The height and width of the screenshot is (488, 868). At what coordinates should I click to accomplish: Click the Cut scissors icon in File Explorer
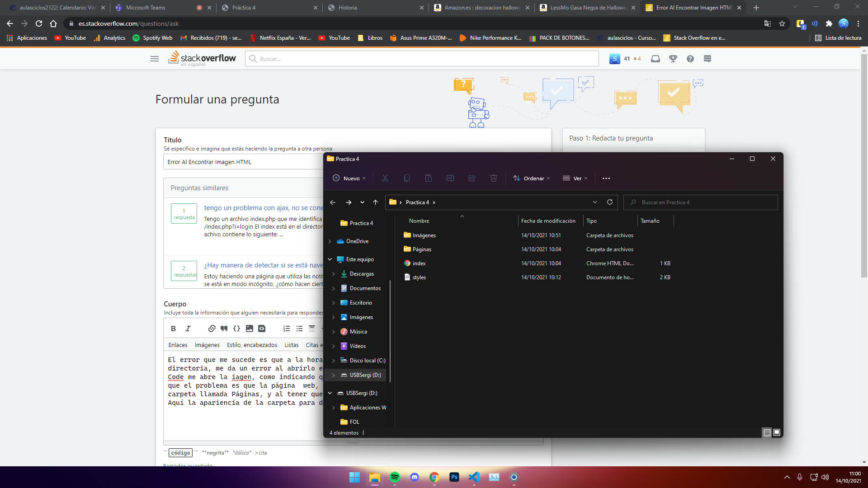(385, 178)
